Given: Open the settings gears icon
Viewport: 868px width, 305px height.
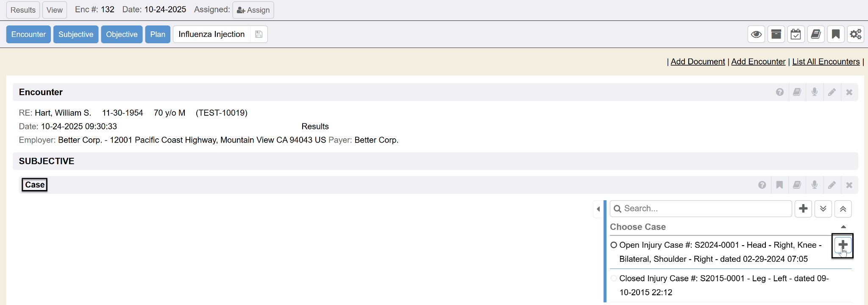Looking at the screenshot, I should (856, 34).
